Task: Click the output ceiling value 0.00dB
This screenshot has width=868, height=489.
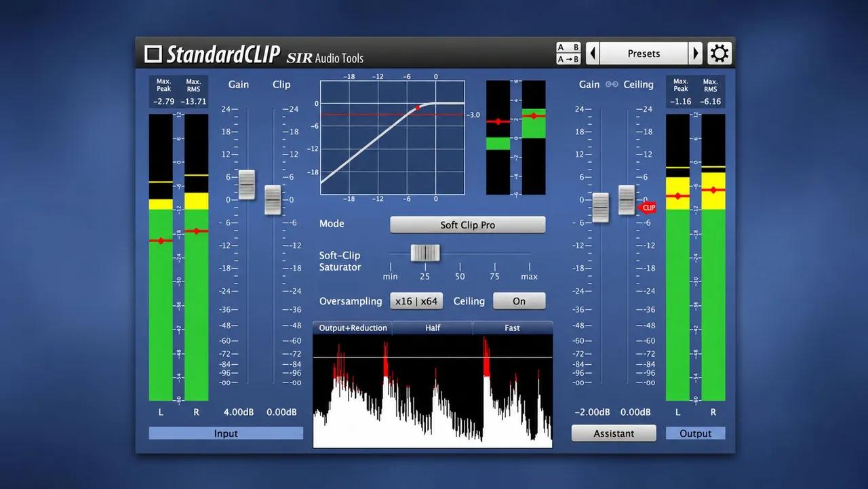Action: (635, 412)
